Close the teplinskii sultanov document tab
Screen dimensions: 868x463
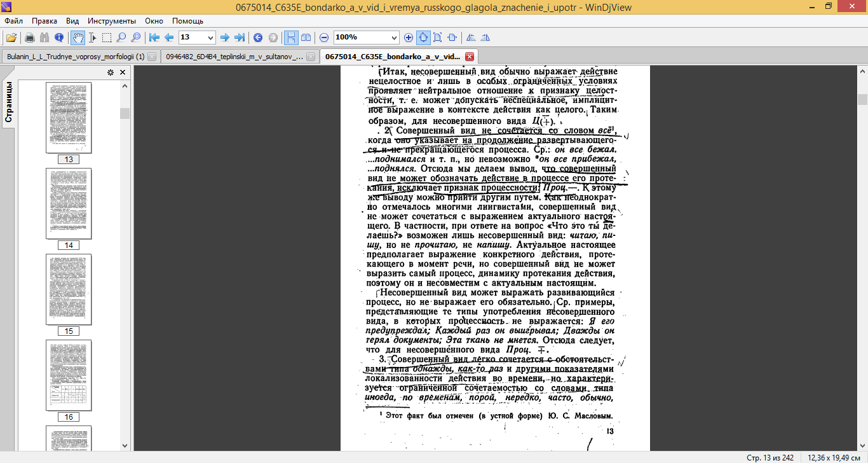[x=311, y=57]
